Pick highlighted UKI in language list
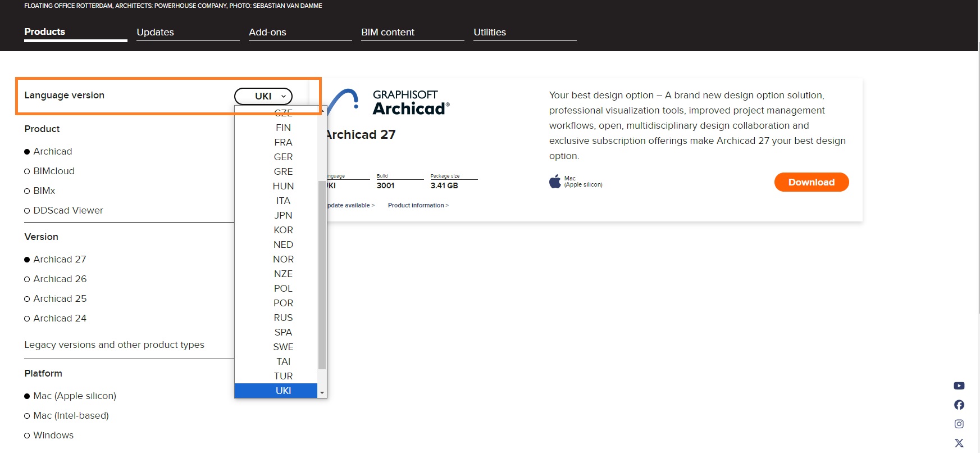The height and width of the screenshot is (453, 980). [276, 391]
